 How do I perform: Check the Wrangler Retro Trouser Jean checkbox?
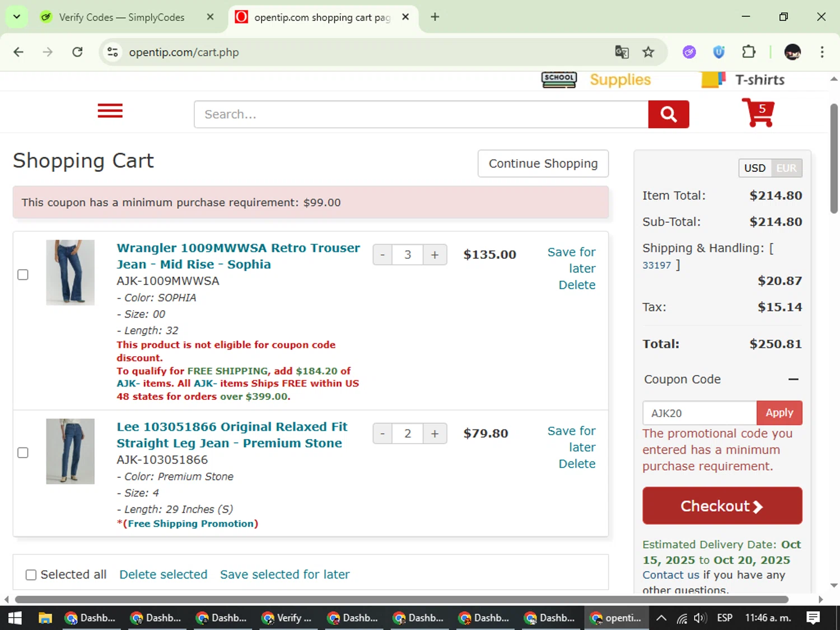pyautogui.click(x=23, y=274)
